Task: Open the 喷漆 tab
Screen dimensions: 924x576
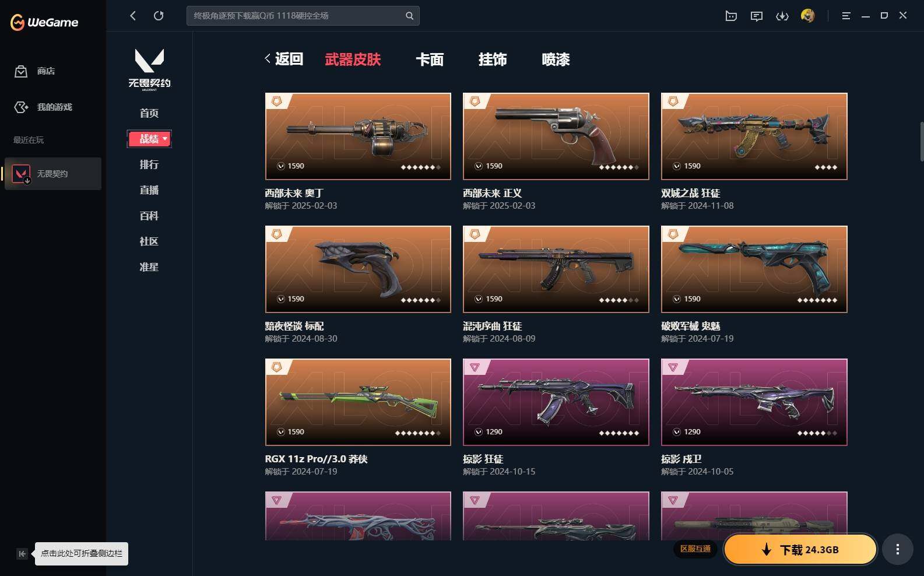Action: pyautogui.click(x=556, y=59)
